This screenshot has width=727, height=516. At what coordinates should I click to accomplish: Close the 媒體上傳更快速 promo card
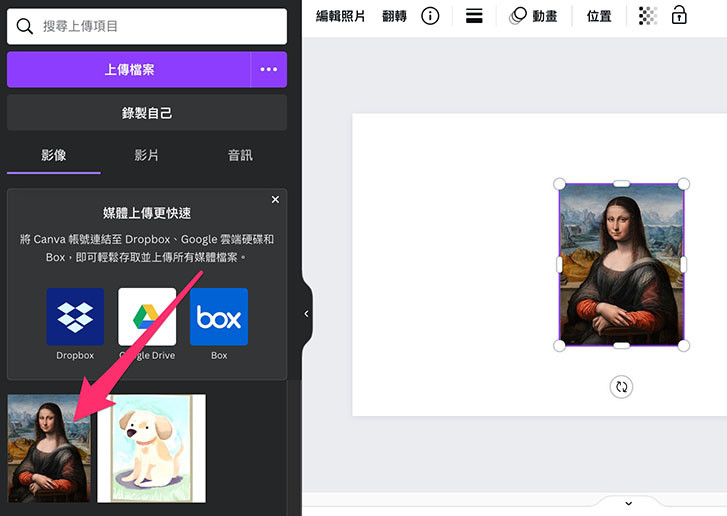[275, 199]
